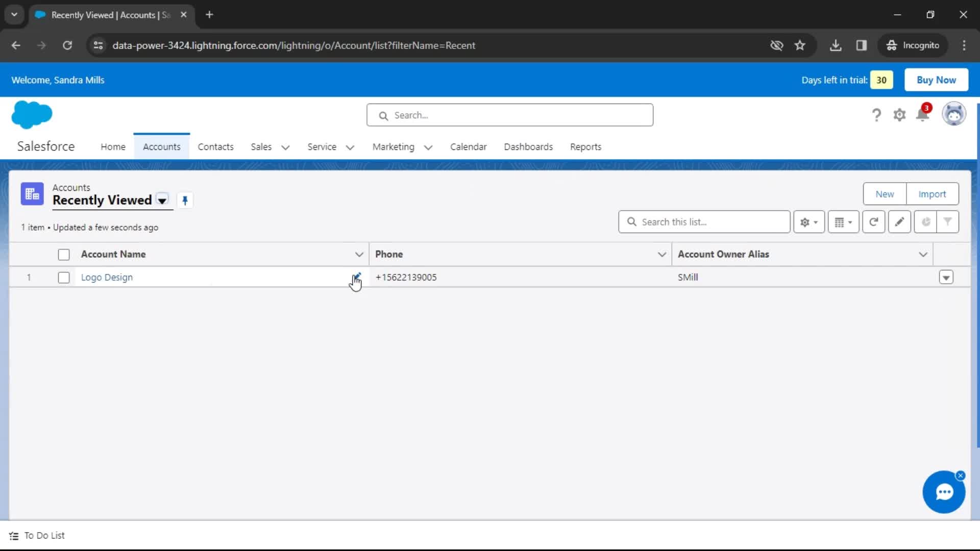
Task: Refresh the accounts list view
Action: click(x=873, y=222)
